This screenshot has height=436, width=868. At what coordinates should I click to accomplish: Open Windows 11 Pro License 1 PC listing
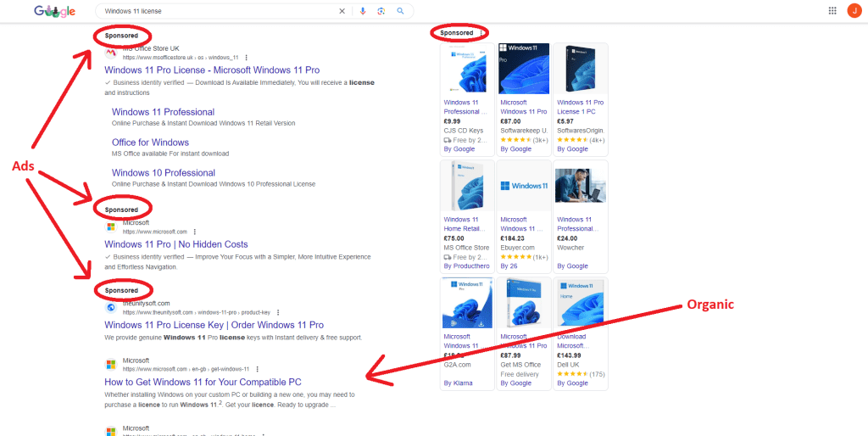pyautogui.click(x=580, y=107)
